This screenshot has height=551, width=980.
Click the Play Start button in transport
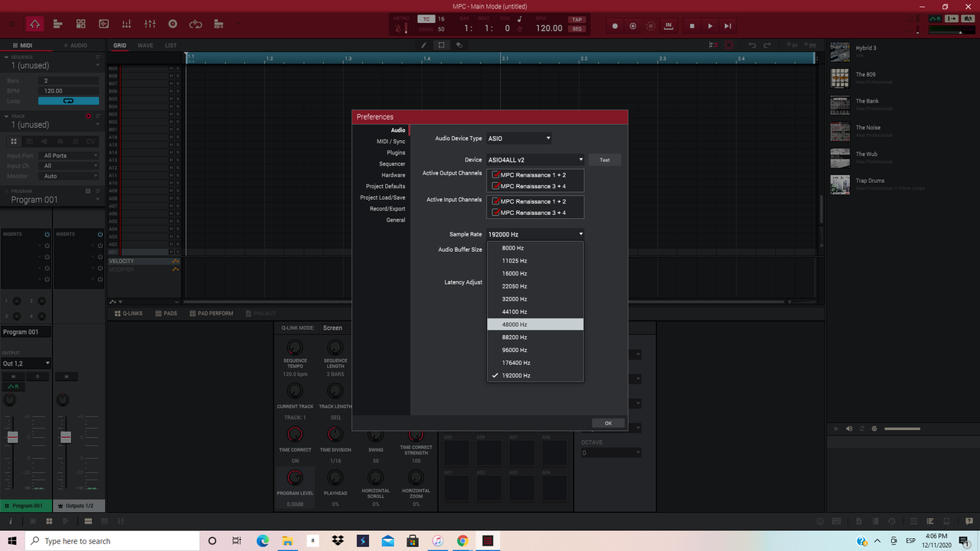click(728, 26)
